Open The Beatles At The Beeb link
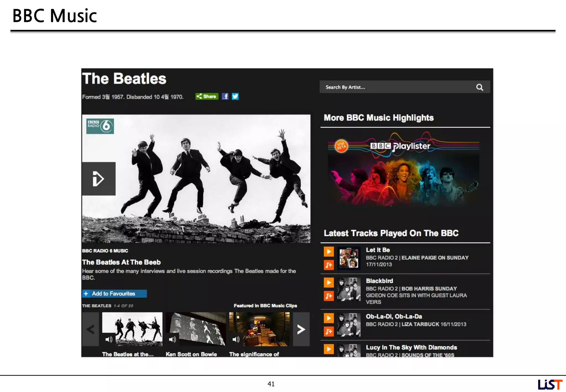 pos(121,262)
